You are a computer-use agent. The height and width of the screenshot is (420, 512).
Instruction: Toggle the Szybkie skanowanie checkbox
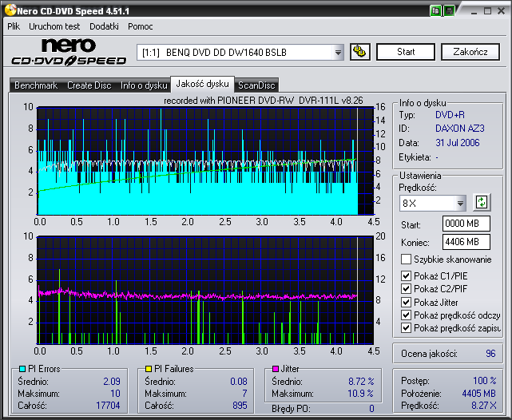406,260
